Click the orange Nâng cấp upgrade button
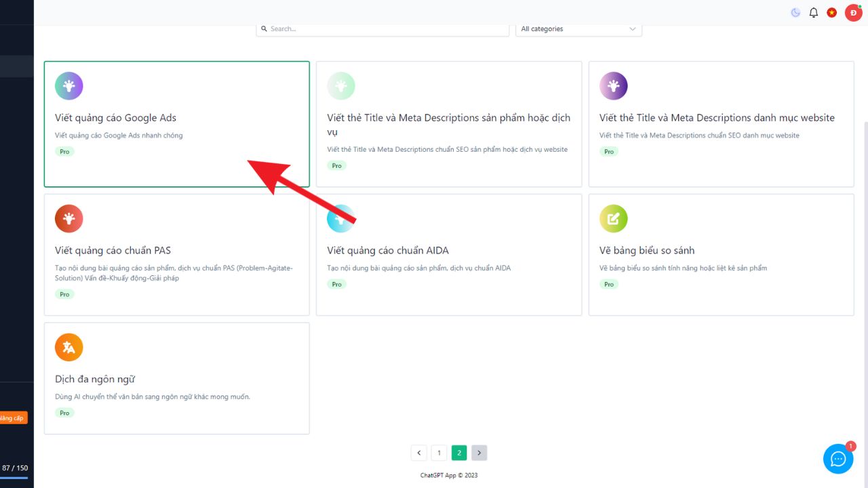Viewport: 868px width, 488px height. pos(12,418)
